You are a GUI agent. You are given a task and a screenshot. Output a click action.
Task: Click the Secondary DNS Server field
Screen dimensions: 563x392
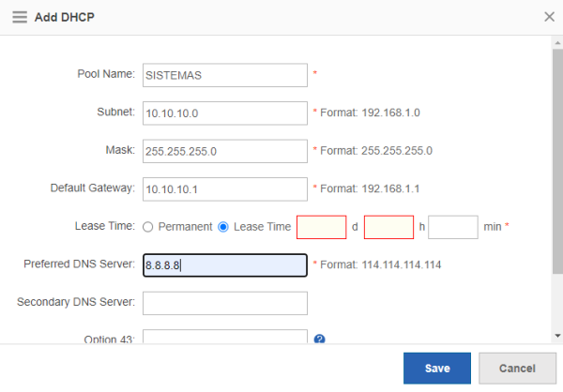(225, 303)
